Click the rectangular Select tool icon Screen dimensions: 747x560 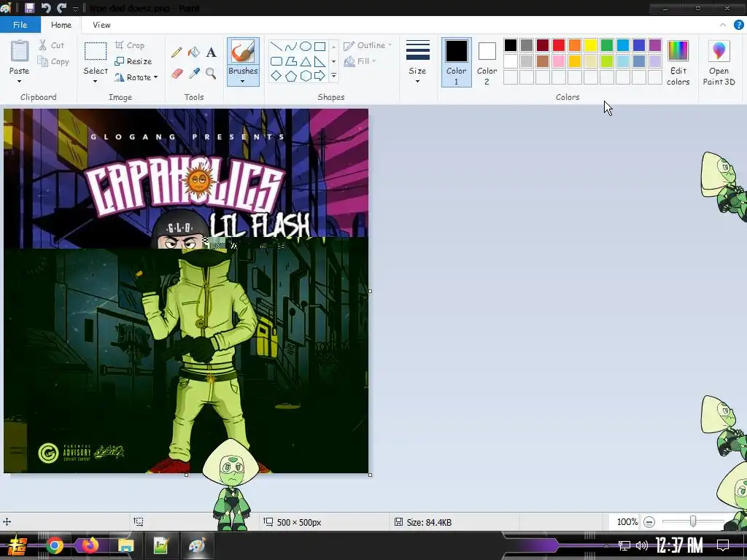tap(96, 52)
